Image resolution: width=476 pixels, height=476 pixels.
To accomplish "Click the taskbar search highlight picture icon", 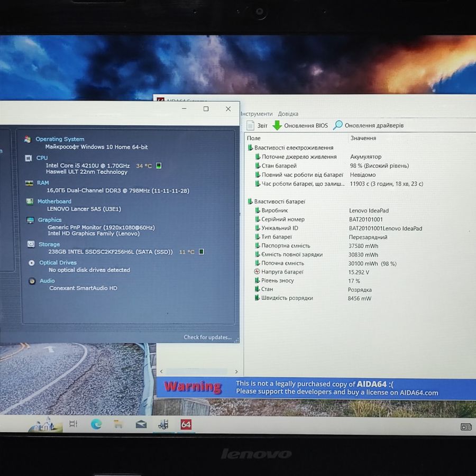I will click(45, 424).
